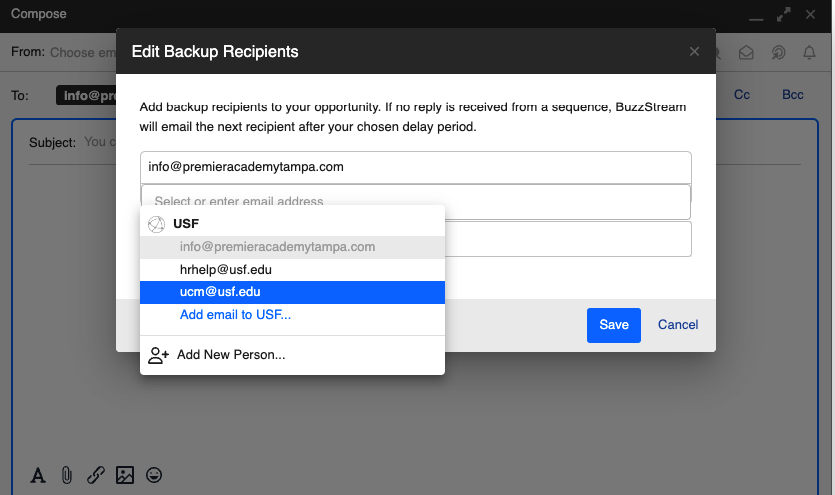This screenshot has width=835, height=495.
Task: Open the From email chooser
Action: point(83,53)
